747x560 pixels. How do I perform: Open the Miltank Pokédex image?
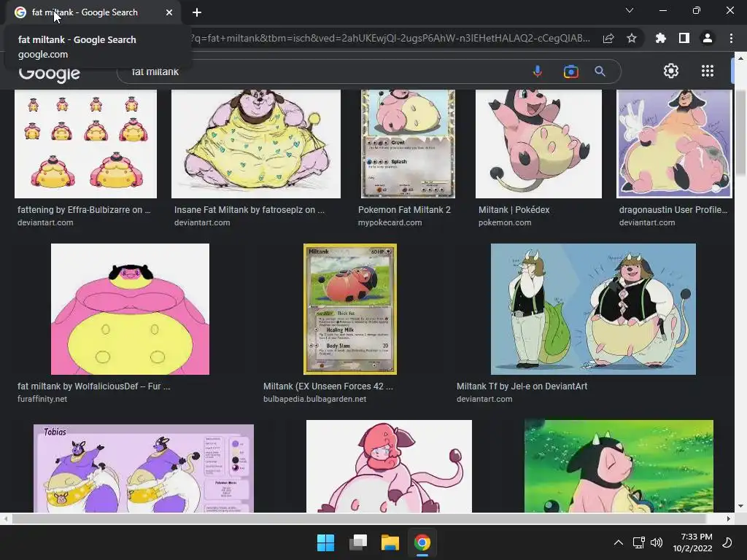click(x=539, y=144)
